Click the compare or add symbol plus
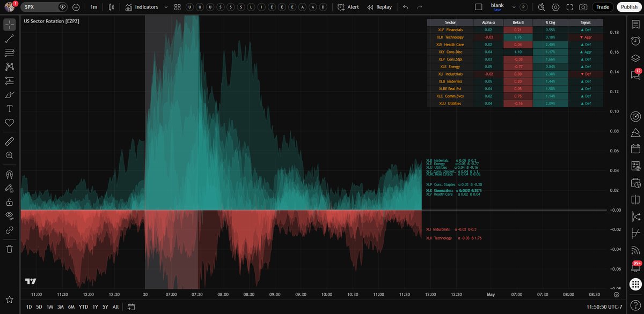This screenshot has height=314, width=644. pos(76,7)
